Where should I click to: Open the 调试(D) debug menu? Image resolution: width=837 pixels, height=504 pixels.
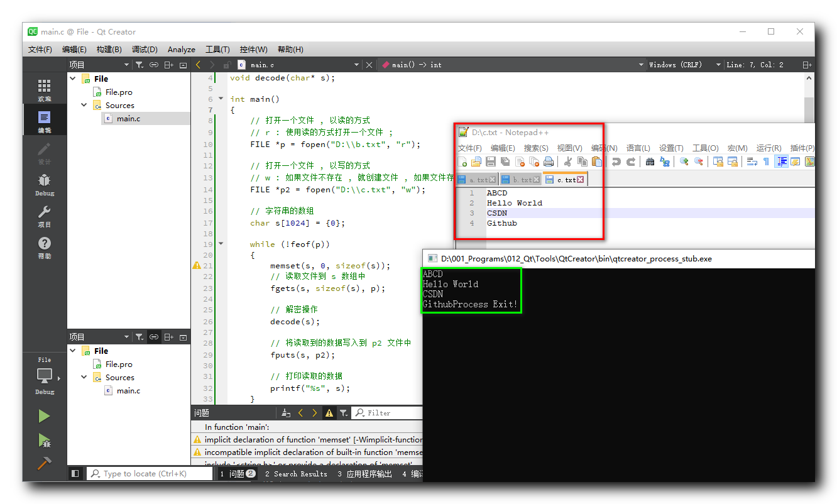pos(145,50)
